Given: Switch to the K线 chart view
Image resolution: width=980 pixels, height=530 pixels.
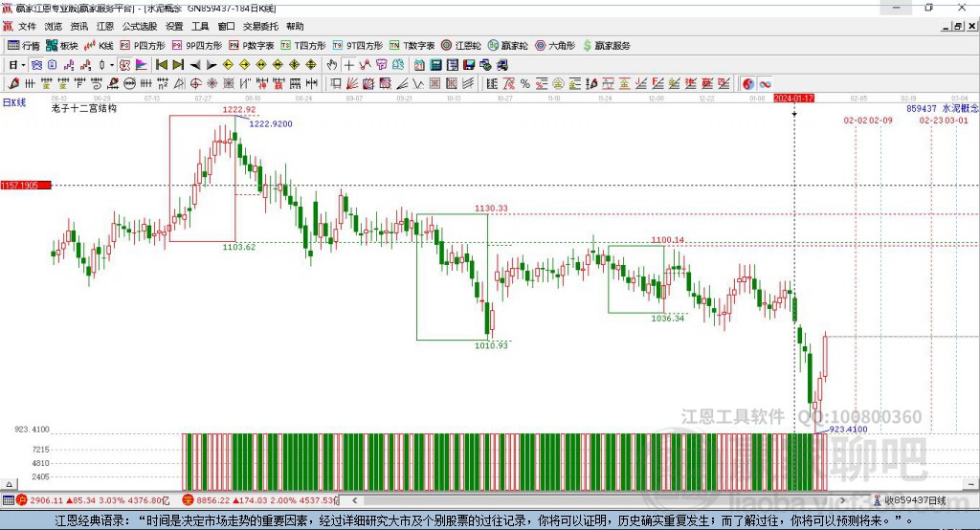Looking at the screenshot, I should pos(99,46).
